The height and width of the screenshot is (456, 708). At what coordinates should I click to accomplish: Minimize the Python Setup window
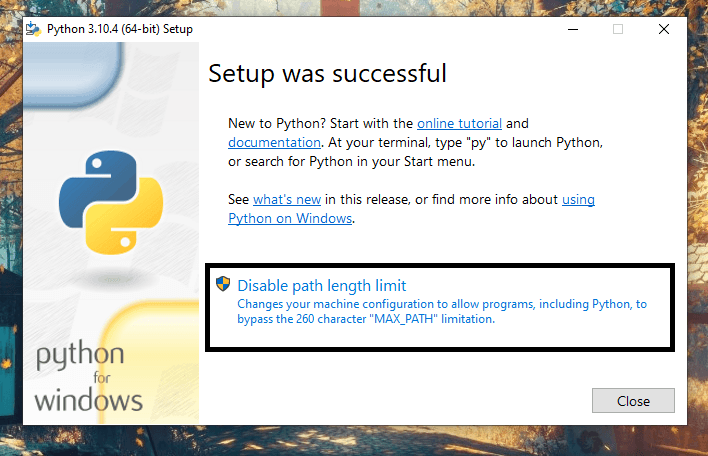(573, 29)
